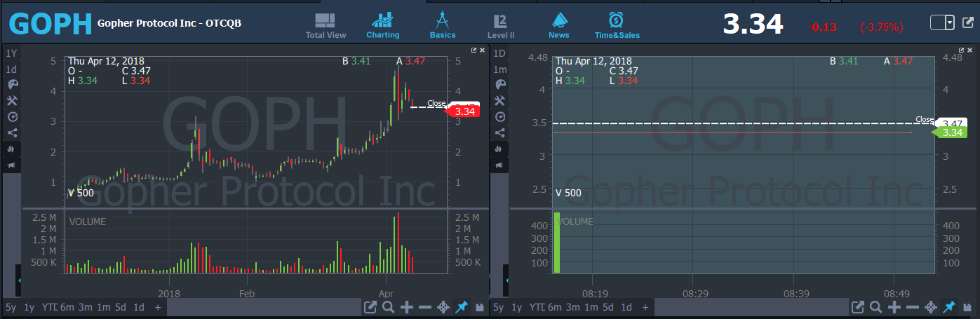The width and height of the screenshot is (980, 319).
Task: Select 5y range on left chart
Action: [11, 307]
